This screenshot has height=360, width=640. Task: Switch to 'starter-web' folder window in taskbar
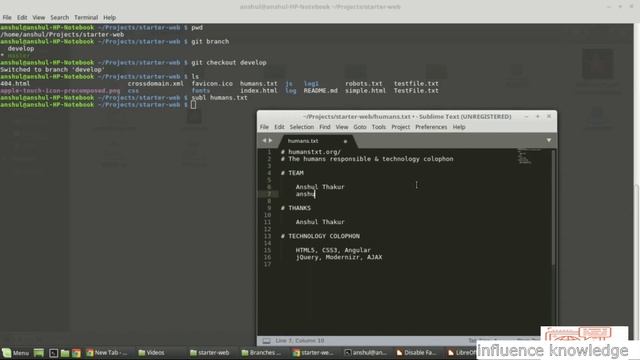[x=210, y=353]
